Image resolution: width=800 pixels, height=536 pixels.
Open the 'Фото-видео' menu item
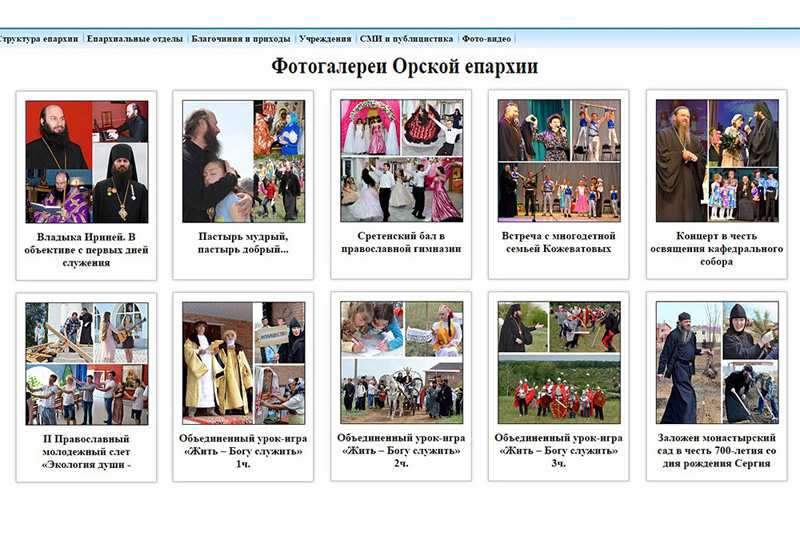486,39
